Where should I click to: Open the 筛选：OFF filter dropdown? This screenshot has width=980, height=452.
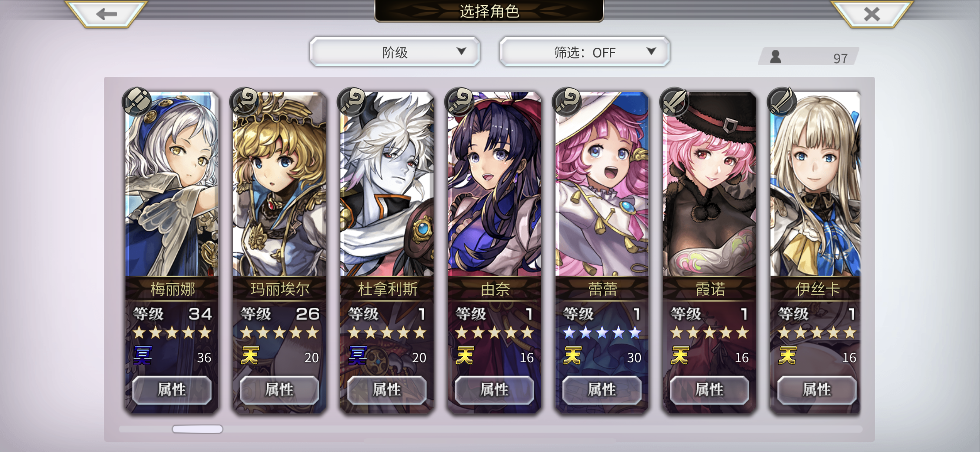[x=584, y=52]
